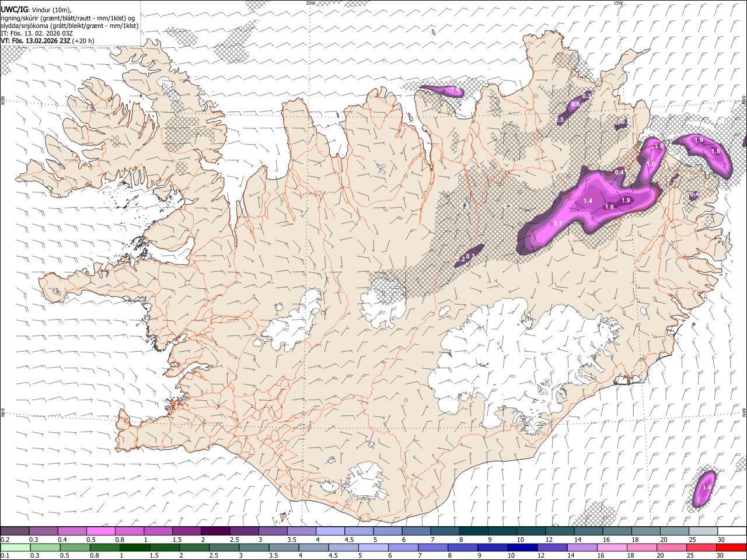747x560 pixels.
Task: Select the pale grey swatch above upper label 25
Action: coord(703,531)
